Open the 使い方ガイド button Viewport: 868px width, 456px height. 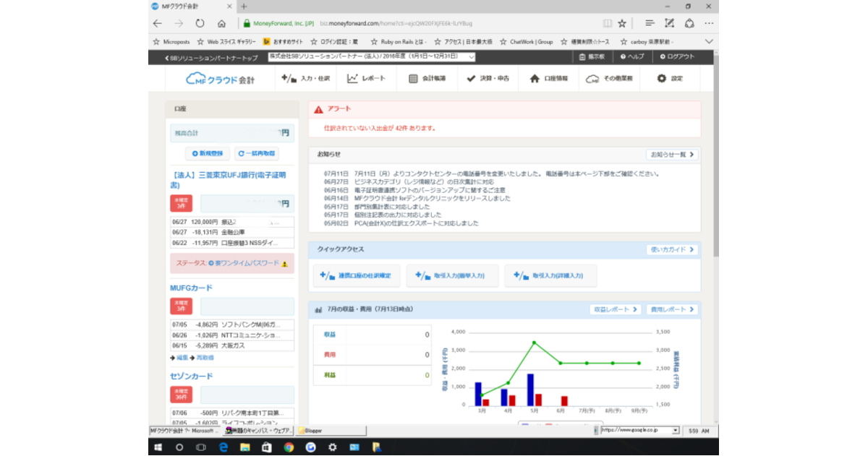pyautogui.click(x=672, y=250)
